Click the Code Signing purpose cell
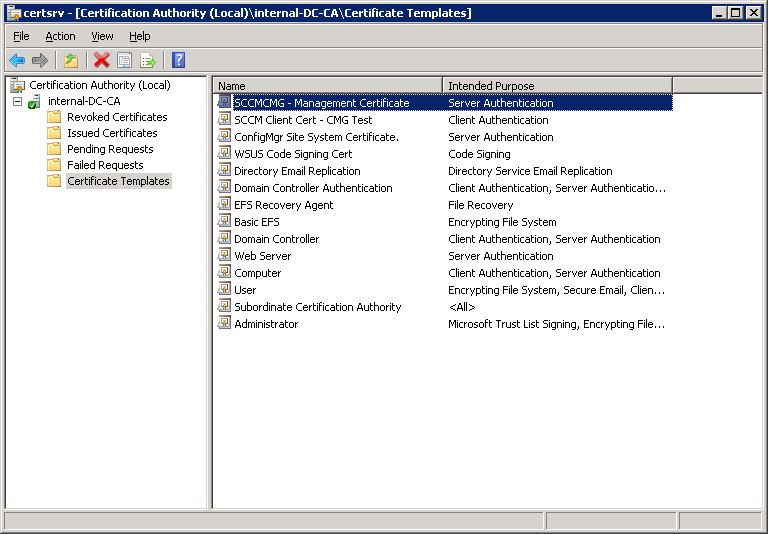 pyautogui.click(x=479, y=154)
